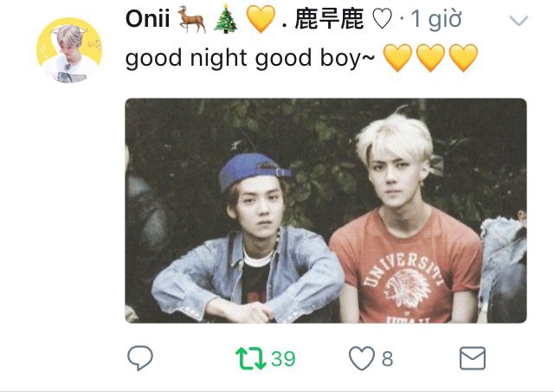Open Onii's round profile avatar
Screen dimensions: 554x392
[69, 50]
